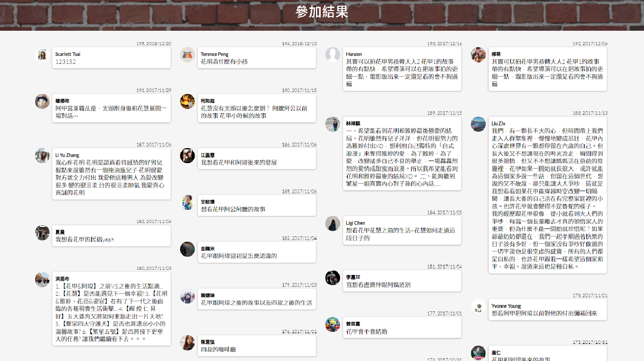Click Li Yu Zhang's profile photo
This screenshot has width=644, height=361.
(x=42, y=156)
